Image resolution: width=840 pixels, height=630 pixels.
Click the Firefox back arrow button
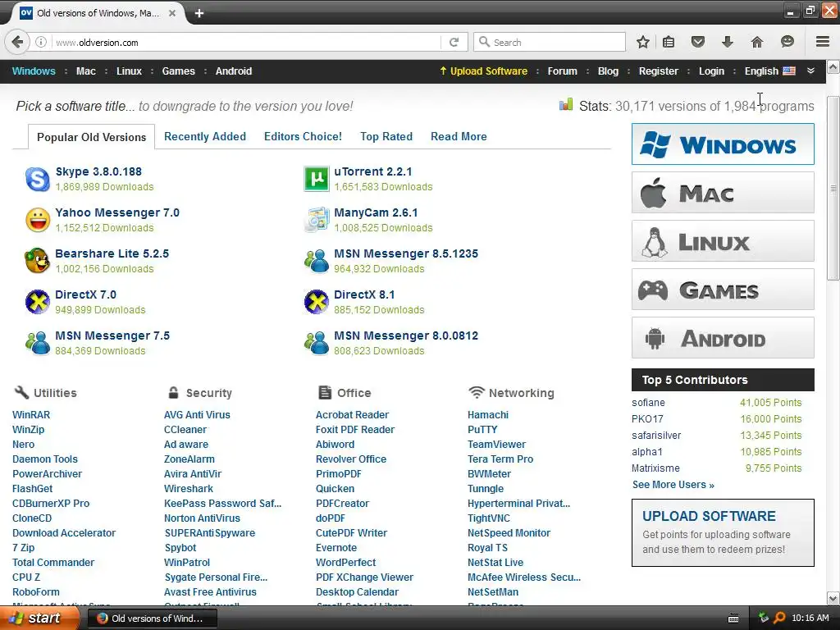(x=17, y=42)
